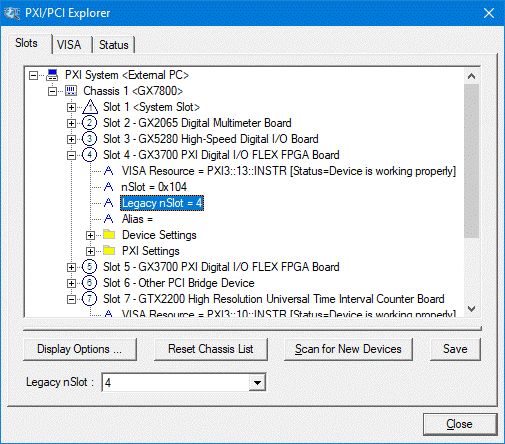Collapse the Chassis 1 node
Viewport: 505px width, 444px height.
(52, 91)
